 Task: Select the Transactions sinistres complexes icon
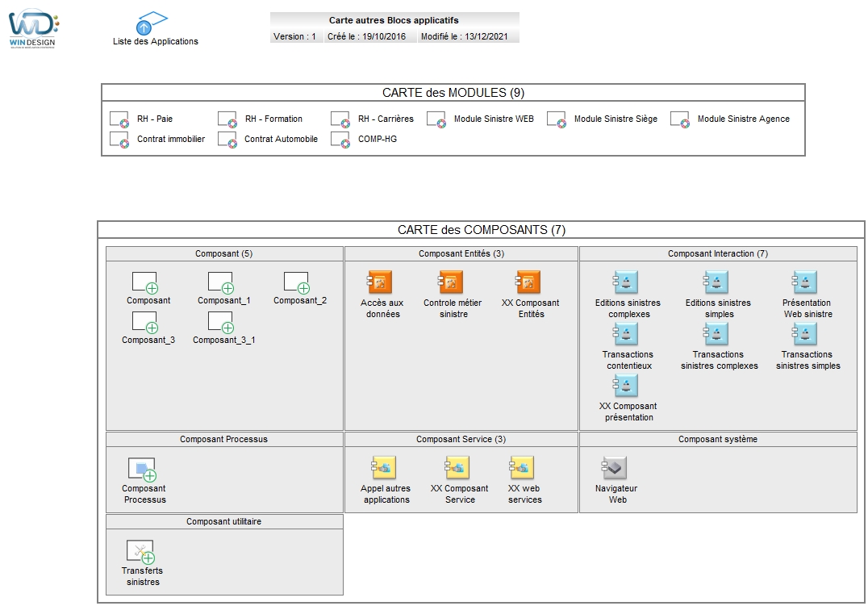tap(716, 334)
